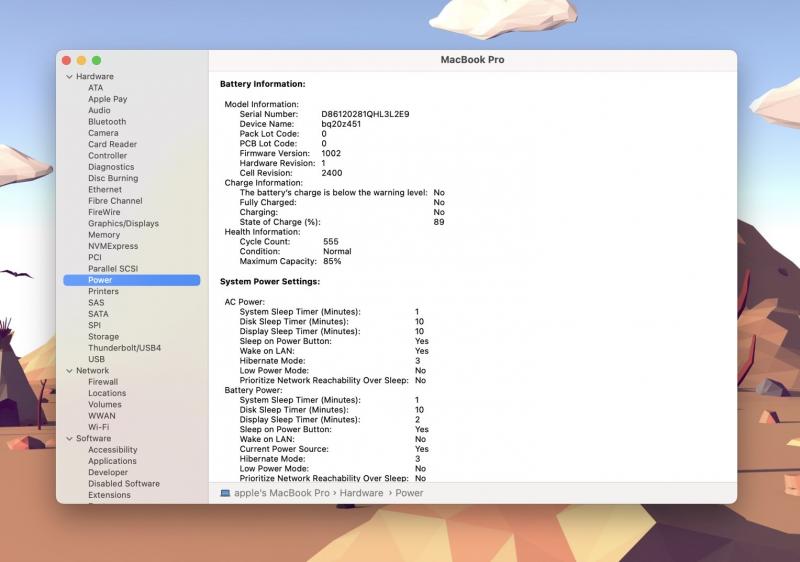Collapse the Hardware section chevron

click(69, 77)
